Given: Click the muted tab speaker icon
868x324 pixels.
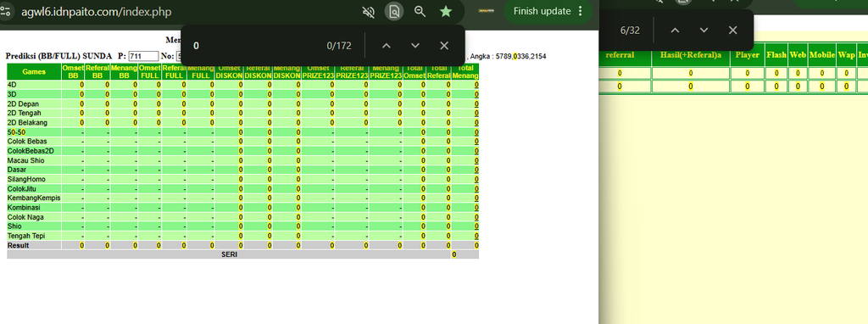Looking at the screenshot, I should (x=368, y=12).
